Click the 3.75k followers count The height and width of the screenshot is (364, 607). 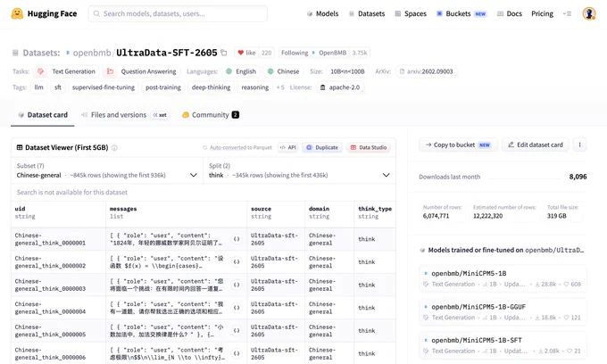point(360,53)
